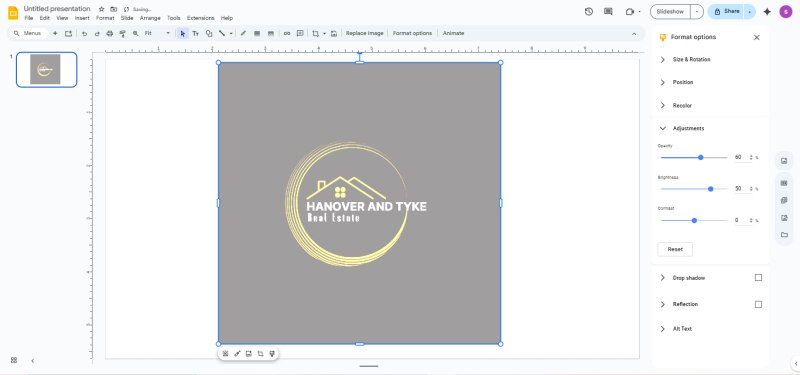Screen dimensions: 800x375
Task: Redo the last action
Action: pyautogui.click(x=97, y=33)
